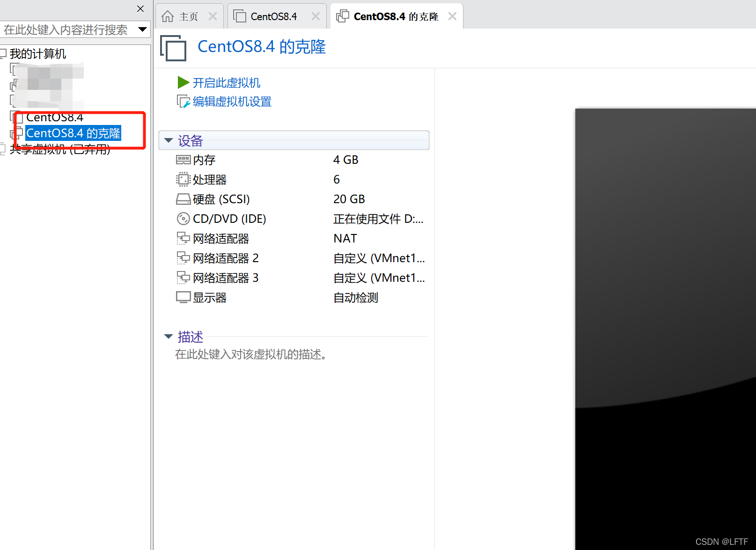Image resolution: width=756 pixels, height=550 pixels.
Task: Click the home icon on 主页 tab
Action: [x=168, y=17]
